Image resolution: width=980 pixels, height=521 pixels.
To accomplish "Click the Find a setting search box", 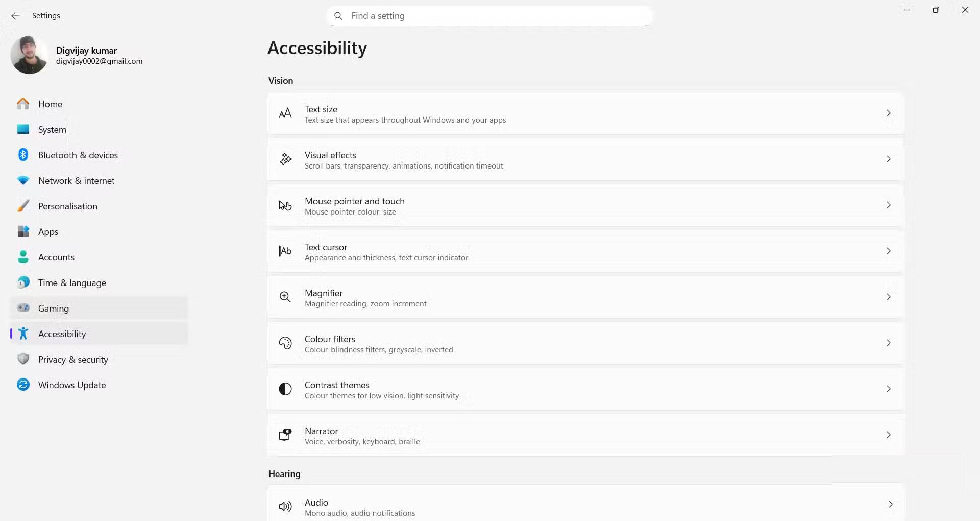I will 490,16.
